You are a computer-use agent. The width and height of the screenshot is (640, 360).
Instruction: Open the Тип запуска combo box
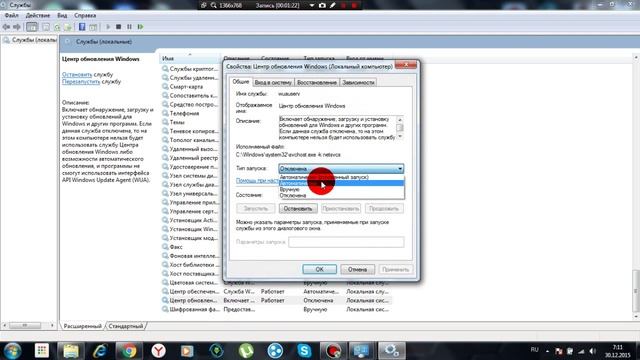[341, 169]
